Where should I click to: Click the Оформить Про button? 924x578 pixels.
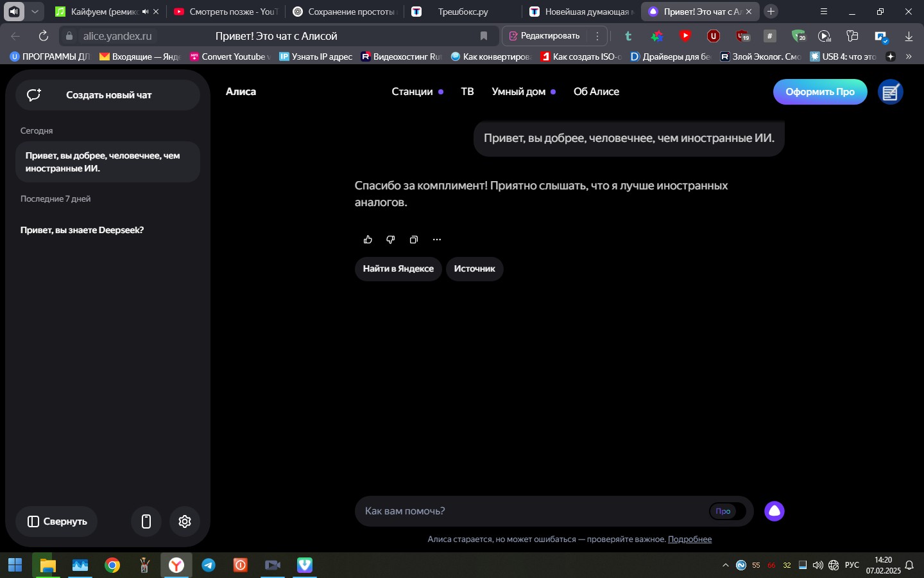point(820,92)
